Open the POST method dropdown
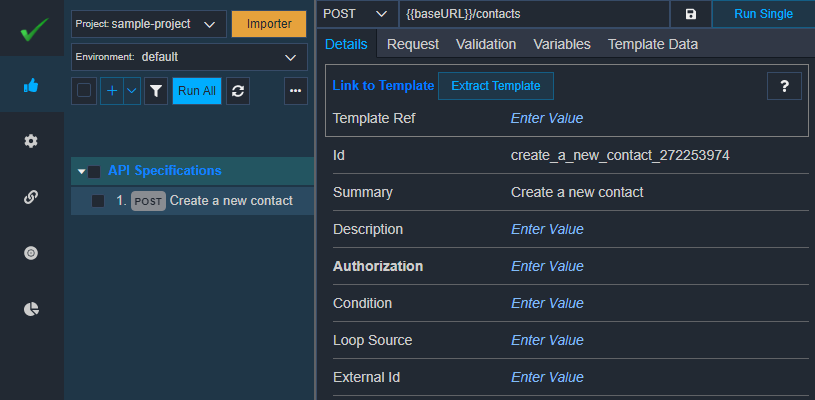The width and height of the screenshot is (815, 400). click(x=357, y=14)
